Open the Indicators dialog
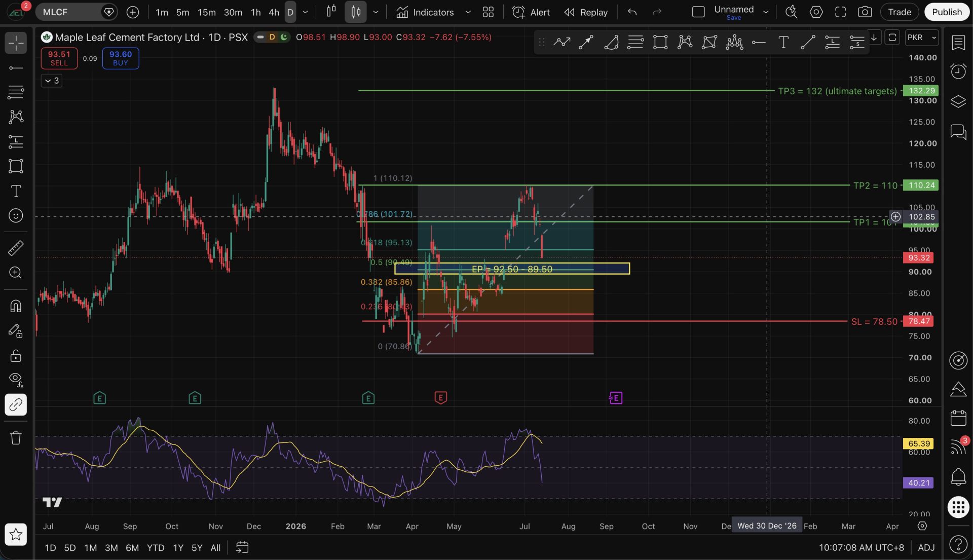The height and width of the screenshot is (560, 973). coord(425,12)
